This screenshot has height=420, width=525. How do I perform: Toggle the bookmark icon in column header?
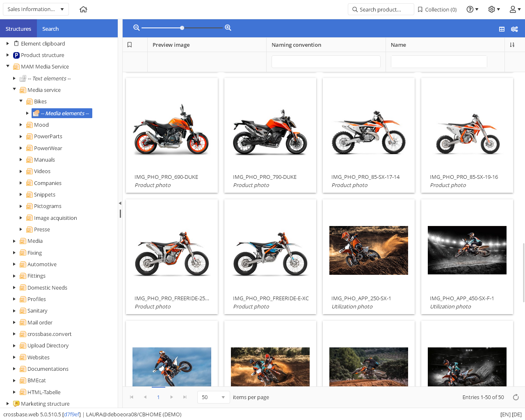pos(130,45)
